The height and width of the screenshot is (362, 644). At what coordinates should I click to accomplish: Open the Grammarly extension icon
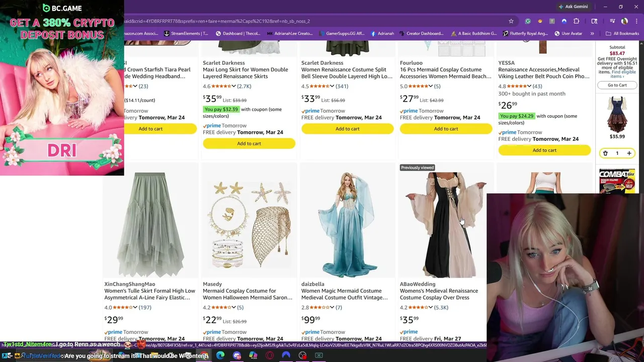pyautogui.click(x=528, y=21)
